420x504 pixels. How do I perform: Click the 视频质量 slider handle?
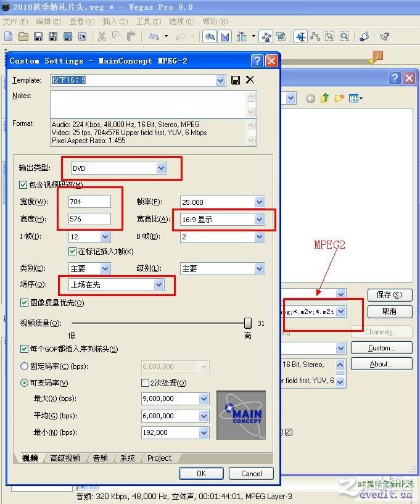[x=248, y=323]
